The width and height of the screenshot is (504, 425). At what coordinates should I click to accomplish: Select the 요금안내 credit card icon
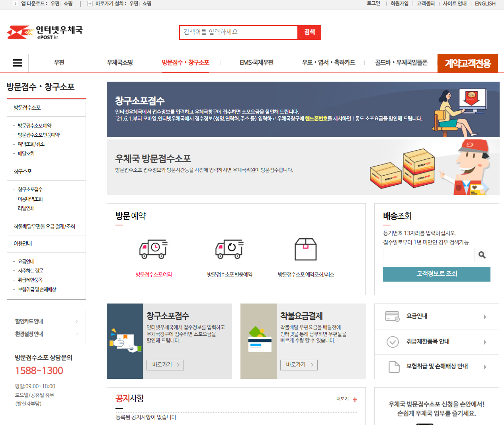393,316
